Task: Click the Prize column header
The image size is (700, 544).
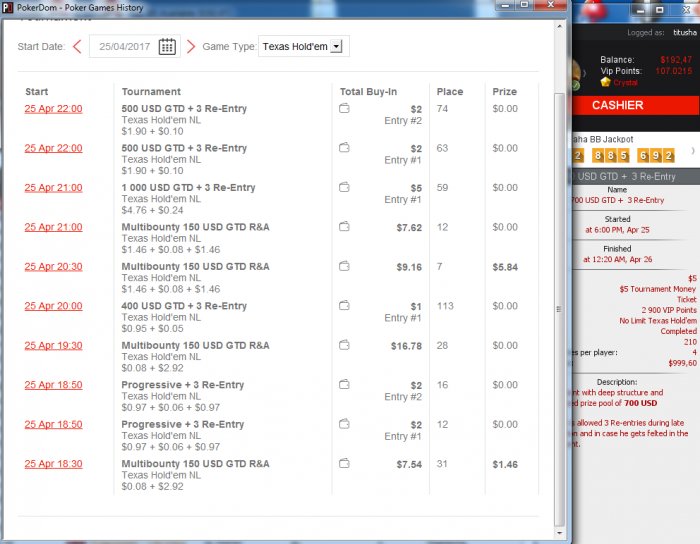Action: pos(504,92)
